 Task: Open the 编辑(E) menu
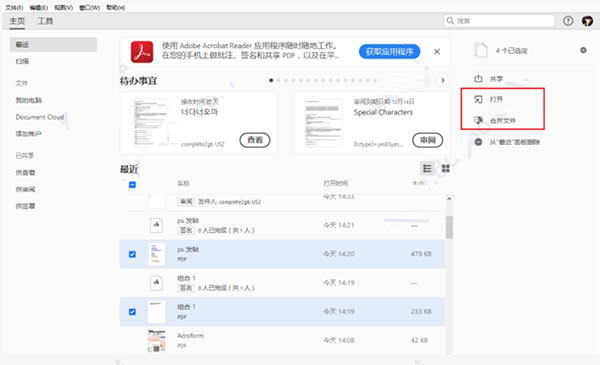[x=38, y=7]
